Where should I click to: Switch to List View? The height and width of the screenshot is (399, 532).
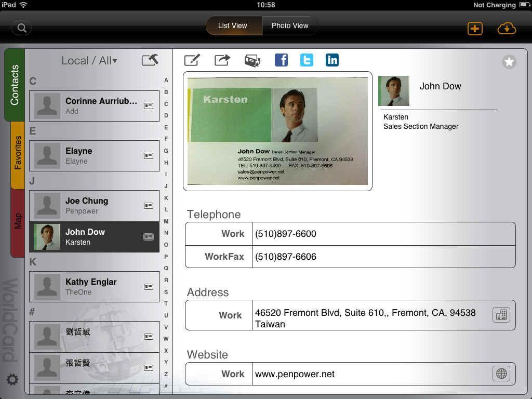(233, 25)
